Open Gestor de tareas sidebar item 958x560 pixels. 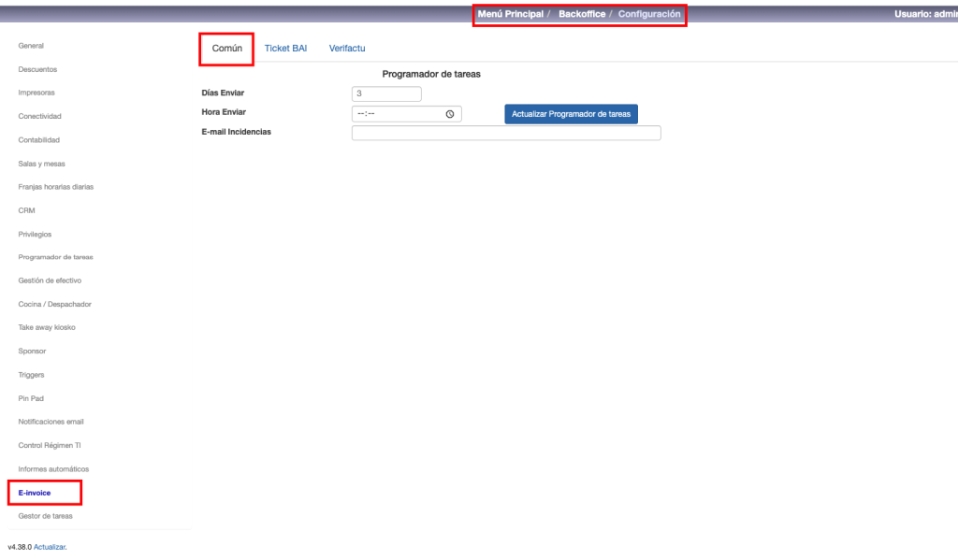[45, 515]
